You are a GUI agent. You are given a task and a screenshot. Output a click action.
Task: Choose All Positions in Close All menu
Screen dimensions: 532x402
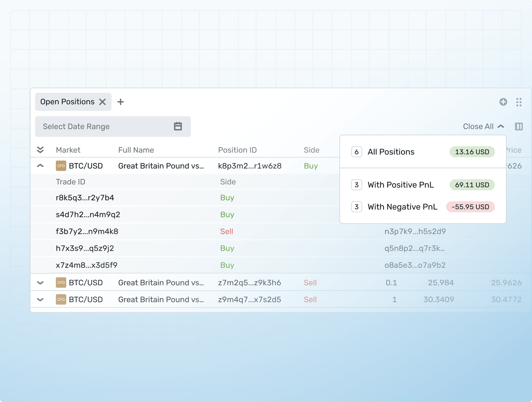tap(423, 152)
